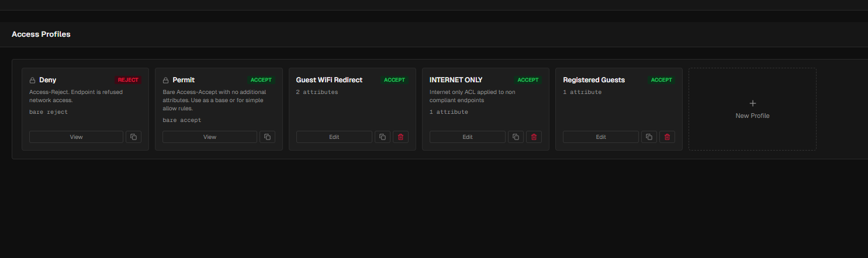Click the Deny profile title
Viewport: 868px width, 258px height.
[47, 80]
